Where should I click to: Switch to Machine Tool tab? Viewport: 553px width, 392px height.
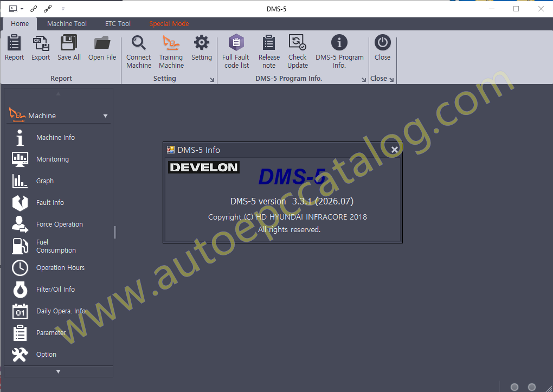[67, 24]
